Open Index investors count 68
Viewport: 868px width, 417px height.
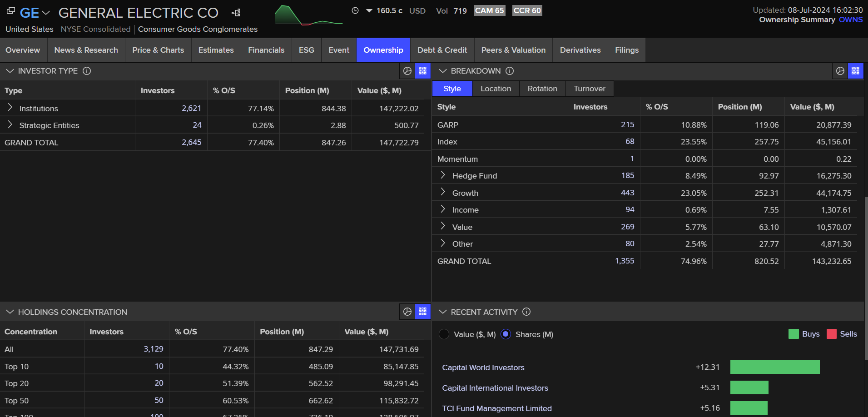[x=630, y=141]
